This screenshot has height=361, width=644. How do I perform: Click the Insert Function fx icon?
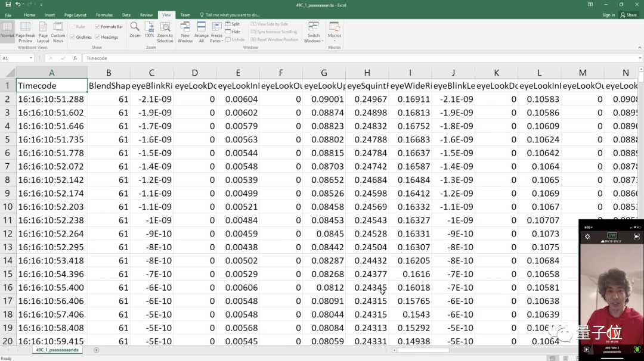pyautogui.click(x=75, y=58)
